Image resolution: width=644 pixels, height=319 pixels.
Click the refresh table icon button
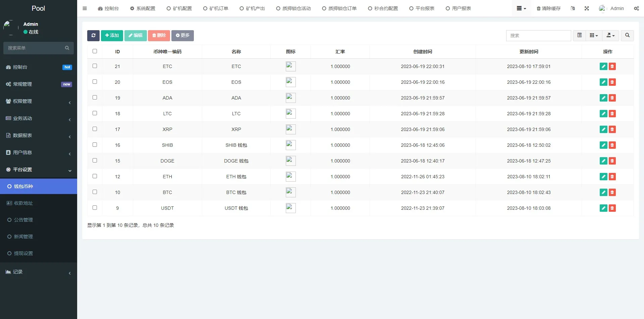click(x=93, y=36)
